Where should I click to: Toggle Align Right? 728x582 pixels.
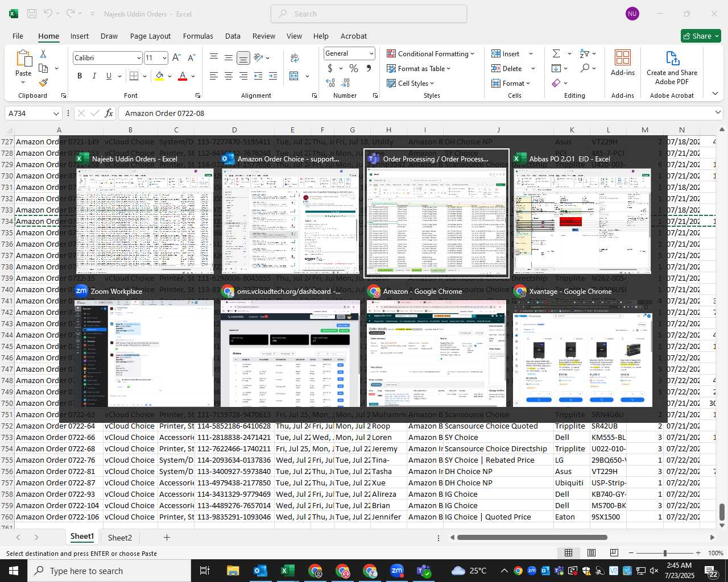coord(243,76)
